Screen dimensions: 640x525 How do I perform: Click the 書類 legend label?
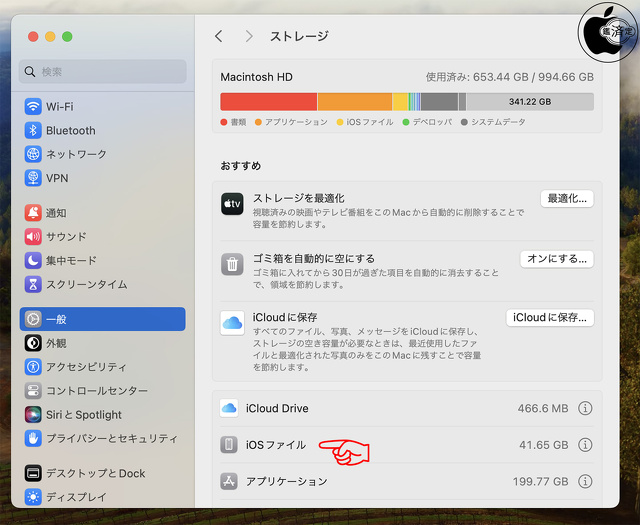coord(238,122)
